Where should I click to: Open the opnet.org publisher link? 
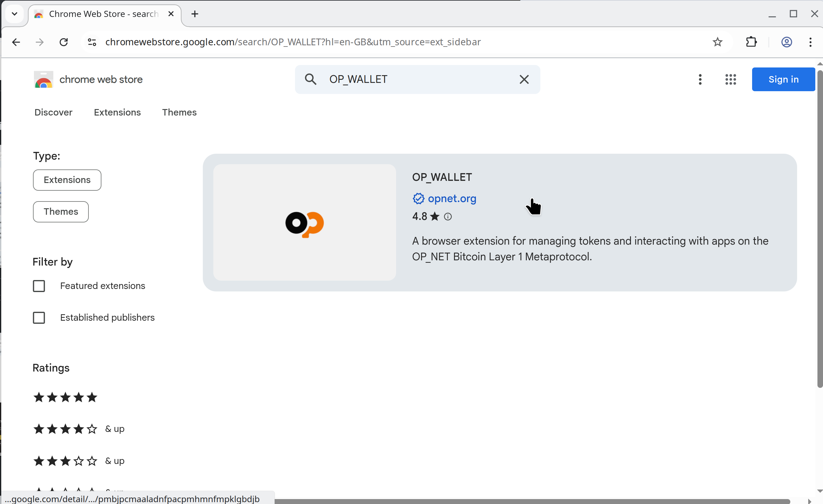pos(452,199)
